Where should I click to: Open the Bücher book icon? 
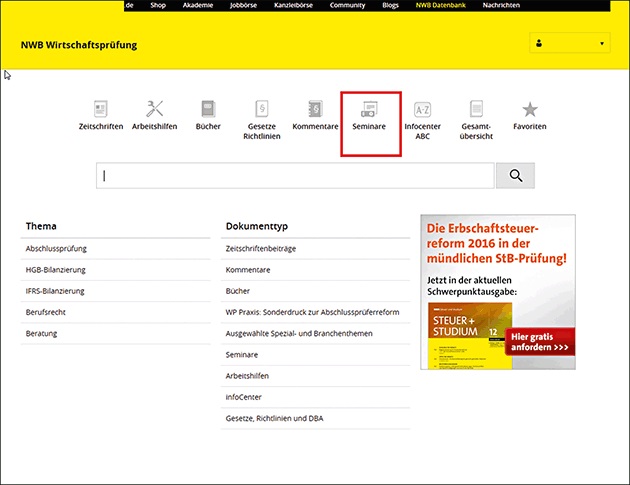click(x=208, y=109)
